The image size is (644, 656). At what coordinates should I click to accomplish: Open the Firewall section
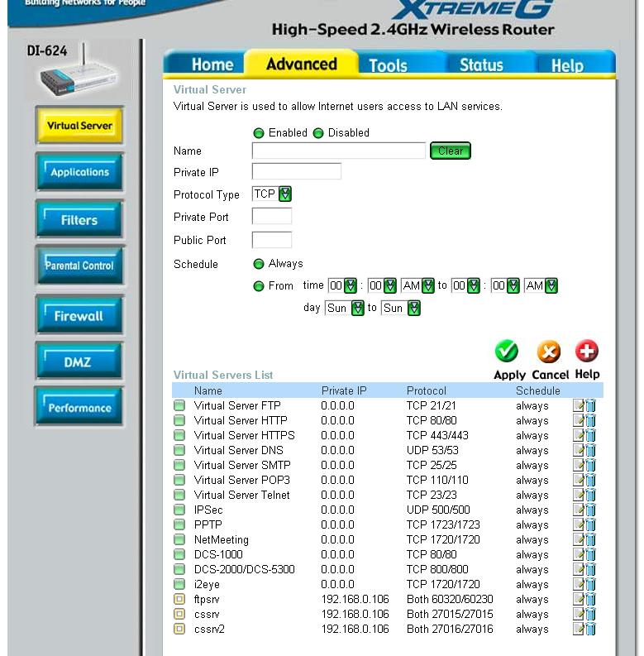click(79, 315)
